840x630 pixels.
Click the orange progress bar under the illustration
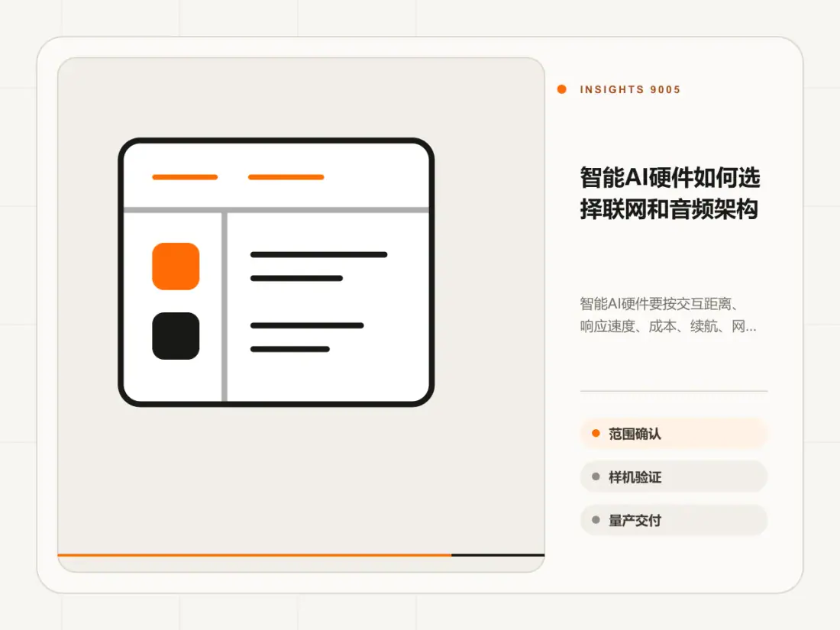(254, 555)
